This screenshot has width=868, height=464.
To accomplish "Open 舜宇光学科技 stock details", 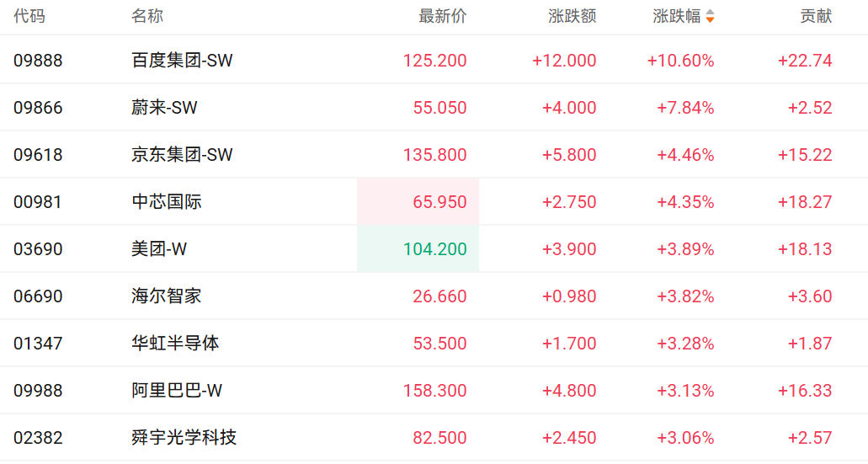I will (184, 438).
